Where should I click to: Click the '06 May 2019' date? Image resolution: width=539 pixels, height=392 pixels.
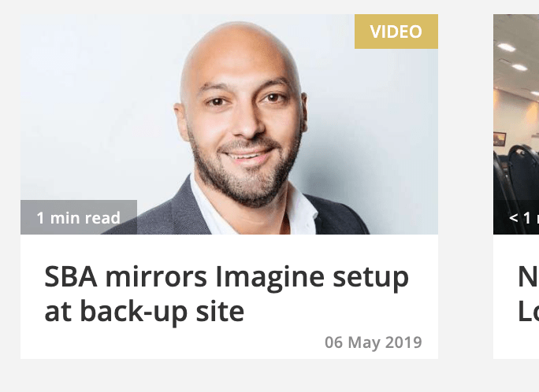(x=374, y=342)
